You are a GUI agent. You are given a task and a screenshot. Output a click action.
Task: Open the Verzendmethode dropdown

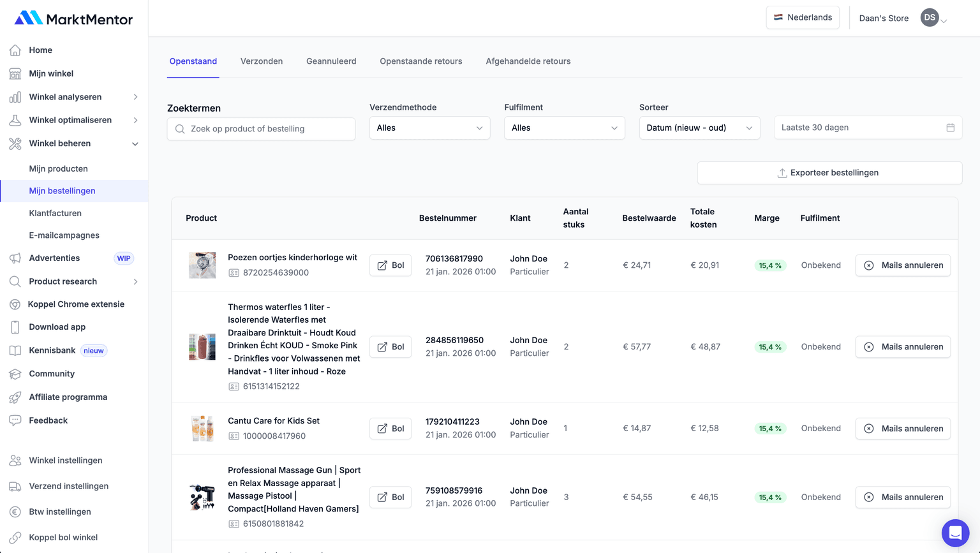pyautogui.click(x=429, y=128)
